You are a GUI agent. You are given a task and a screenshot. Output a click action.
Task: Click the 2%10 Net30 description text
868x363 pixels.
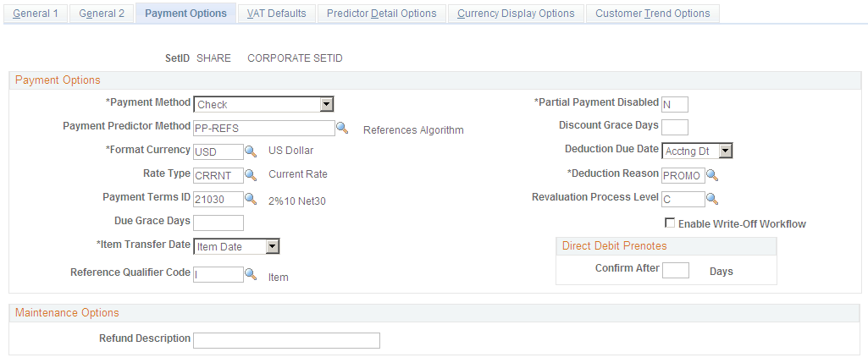coord(297,201)
